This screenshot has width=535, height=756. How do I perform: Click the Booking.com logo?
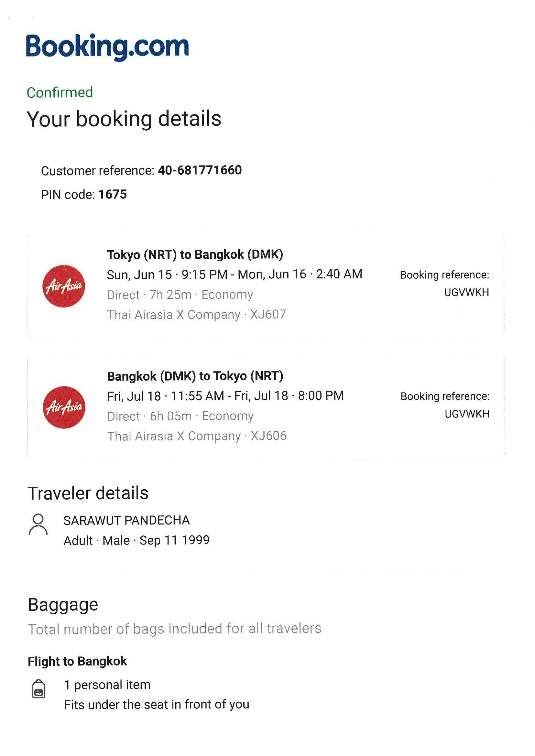click(107, 47)
